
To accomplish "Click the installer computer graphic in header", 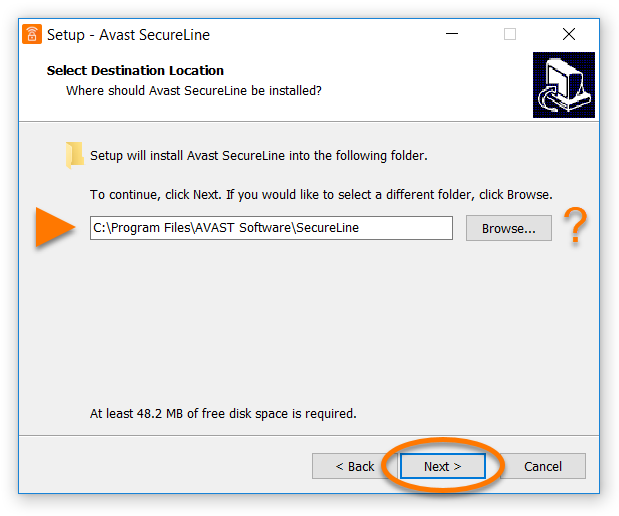I will pyautogui.click(x=564, y=85).
